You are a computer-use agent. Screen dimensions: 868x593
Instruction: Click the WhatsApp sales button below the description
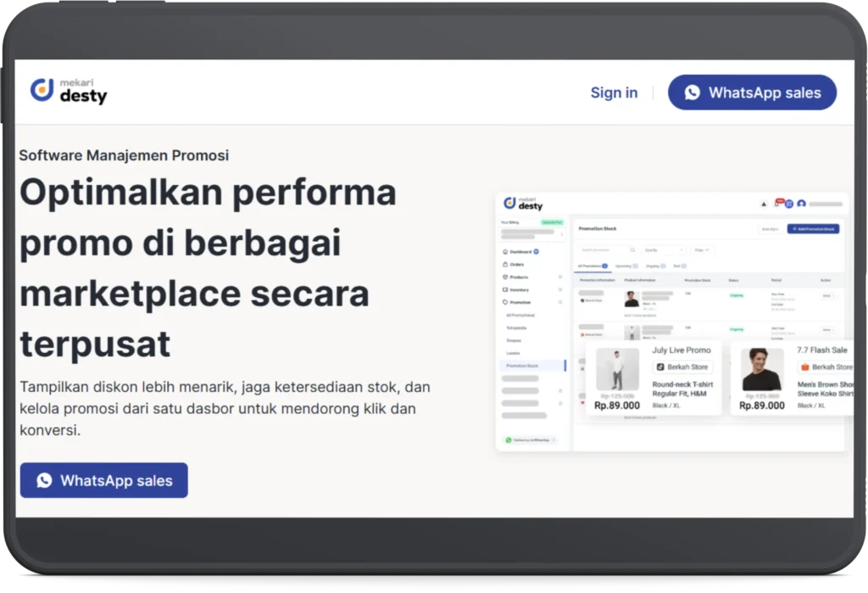pos(104,480)
